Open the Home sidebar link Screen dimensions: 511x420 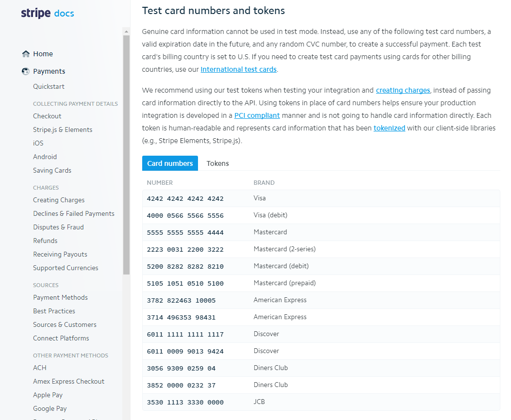tap(43, 54)
